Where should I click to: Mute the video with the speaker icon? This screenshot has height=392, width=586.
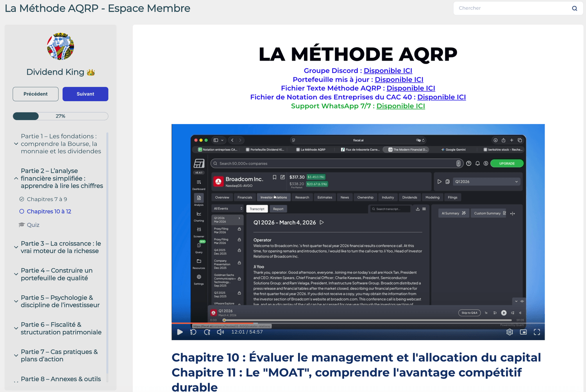[221, 332]
